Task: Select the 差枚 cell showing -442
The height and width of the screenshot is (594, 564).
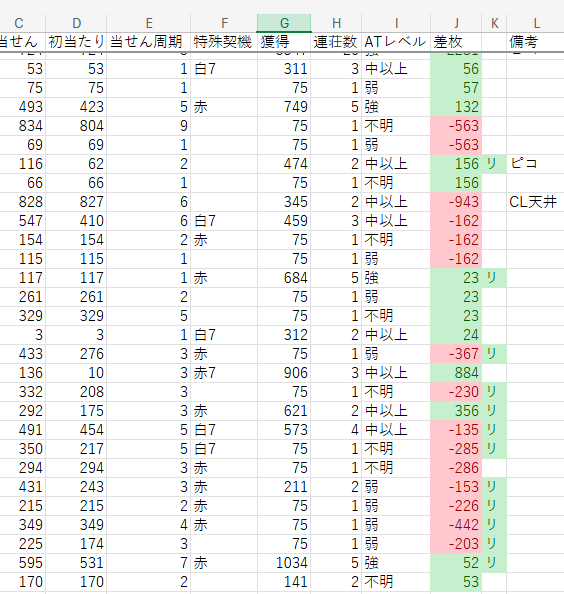Action: (456, 525)
